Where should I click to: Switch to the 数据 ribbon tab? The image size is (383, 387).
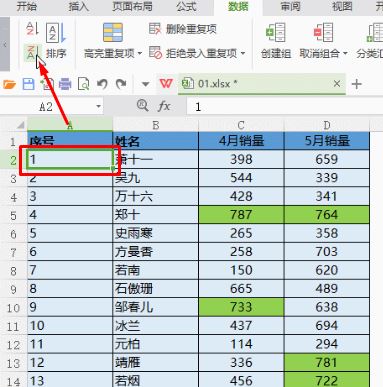click(x=238, y=6)
